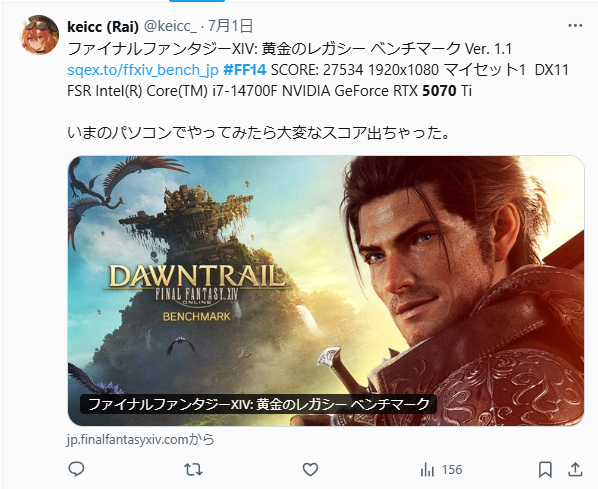The width and height of the screenshot is (598, 489).
Task: Bookmark this post
Action: click(x=545, y=470)
